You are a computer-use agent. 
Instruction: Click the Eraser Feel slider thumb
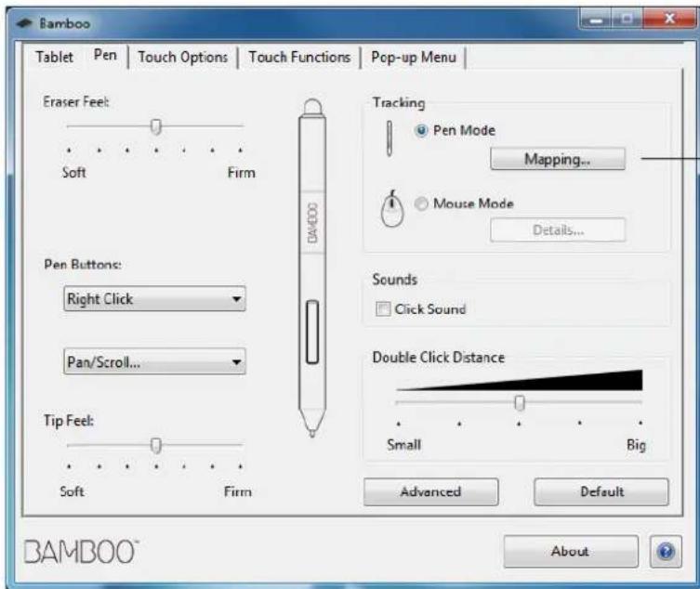click(x=156, y=126)
